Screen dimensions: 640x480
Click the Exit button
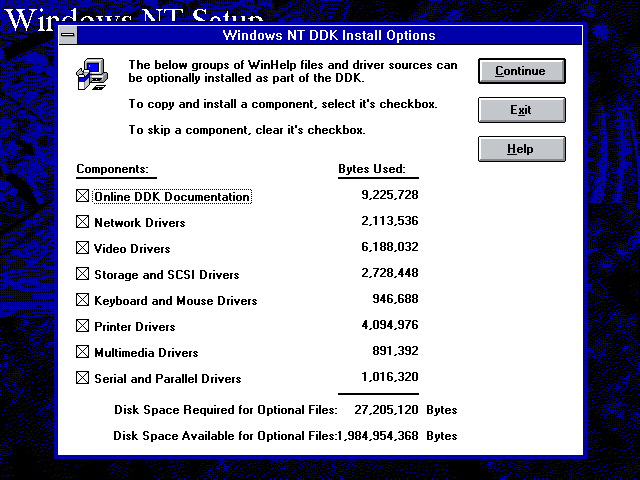click(x=522, y=110)
